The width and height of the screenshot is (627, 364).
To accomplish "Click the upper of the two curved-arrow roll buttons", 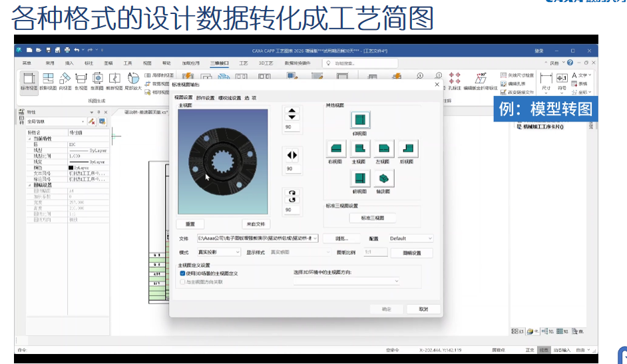I will point(292,192).
